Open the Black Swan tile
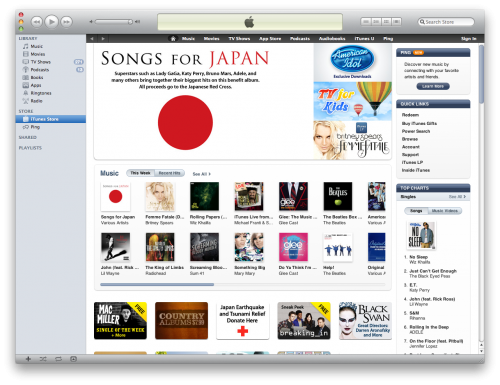The image size is (500, 385). pos(365,321)
